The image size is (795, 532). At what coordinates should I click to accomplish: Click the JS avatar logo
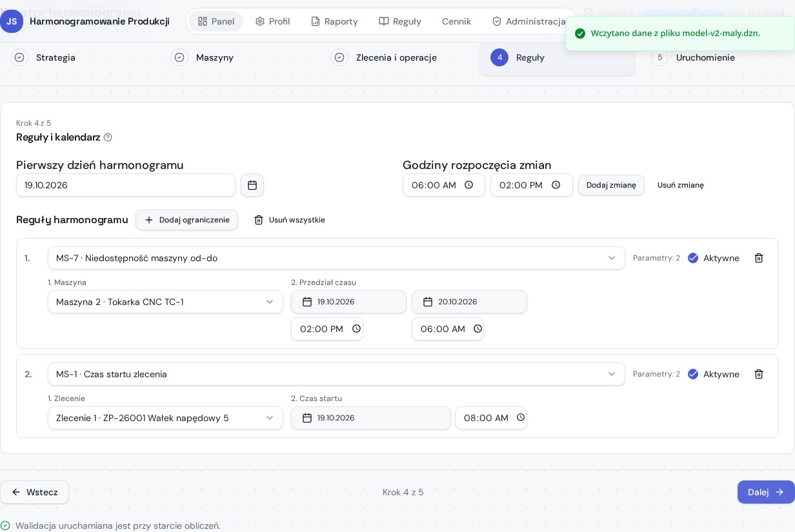[x=12, y=21]
